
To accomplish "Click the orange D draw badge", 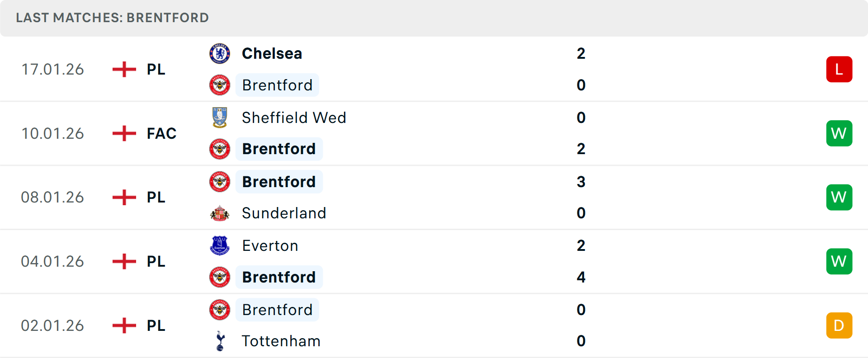I will (x=839, y=325).
